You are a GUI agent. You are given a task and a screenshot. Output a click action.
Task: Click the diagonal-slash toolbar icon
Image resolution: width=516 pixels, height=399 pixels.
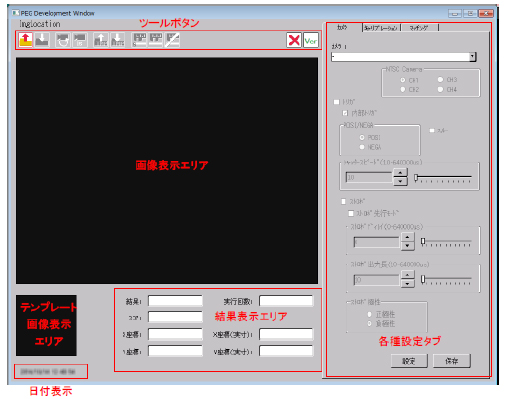[x=173, y=40]
